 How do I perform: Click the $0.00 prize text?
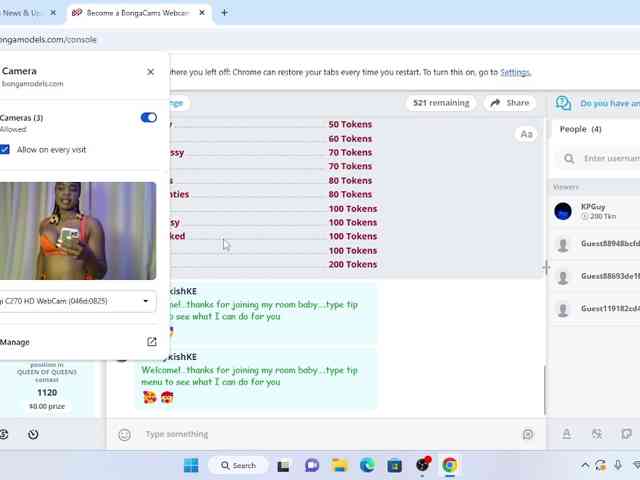pyautogui.click(x=47, y=407)
